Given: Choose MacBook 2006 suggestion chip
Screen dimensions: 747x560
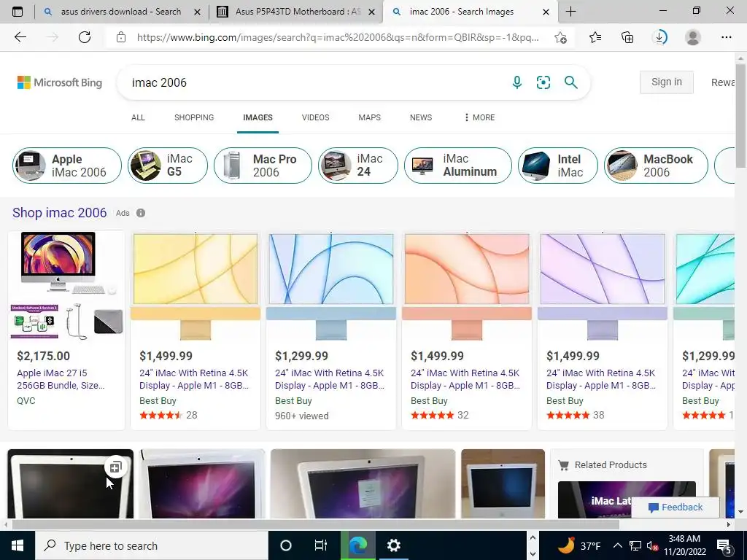Looking at the screenshot, I should coord(656,166).
